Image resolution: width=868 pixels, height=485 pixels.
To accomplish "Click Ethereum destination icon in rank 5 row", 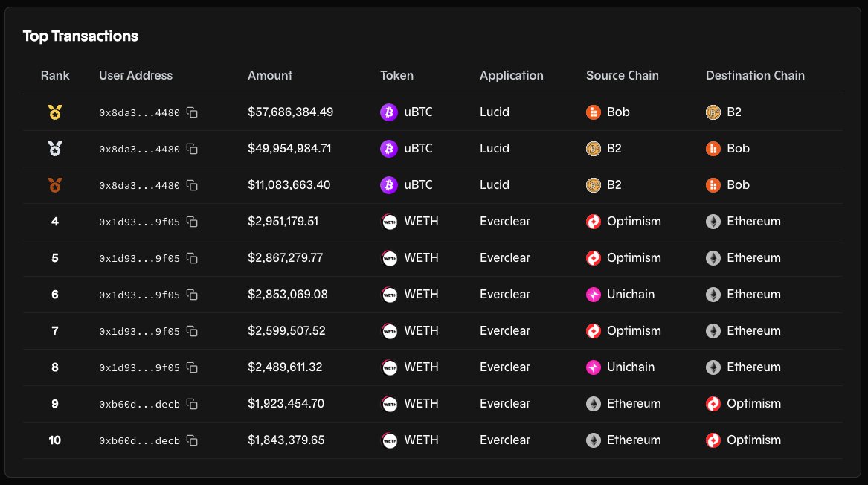I will [713, 258].
